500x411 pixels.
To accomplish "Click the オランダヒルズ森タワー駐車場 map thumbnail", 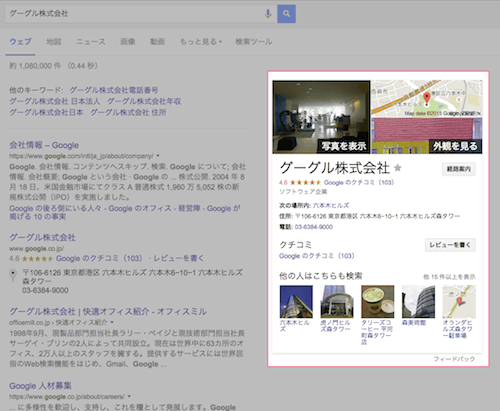I will click(x=459, y=301).
